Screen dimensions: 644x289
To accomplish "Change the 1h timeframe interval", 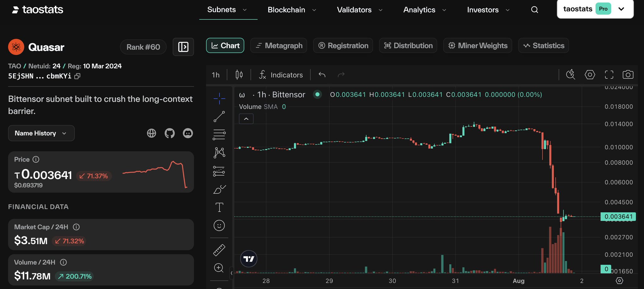I will [216, 75].
